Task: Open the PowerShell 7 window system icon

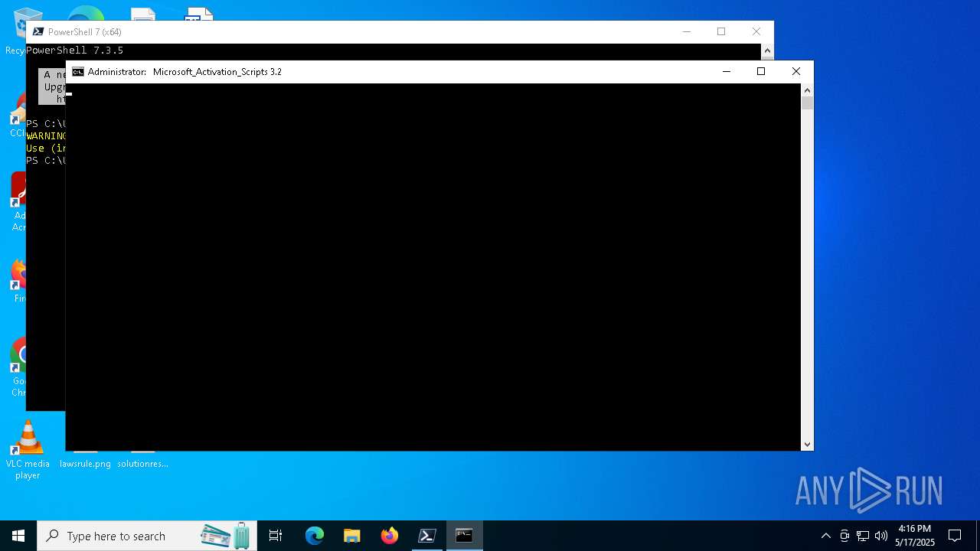Action: pos(38,32)
